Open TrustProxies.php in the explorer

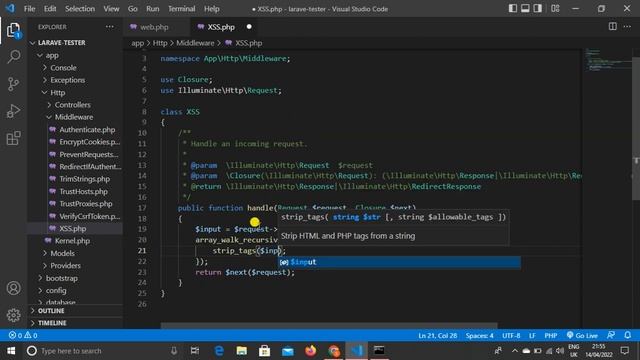86,204
